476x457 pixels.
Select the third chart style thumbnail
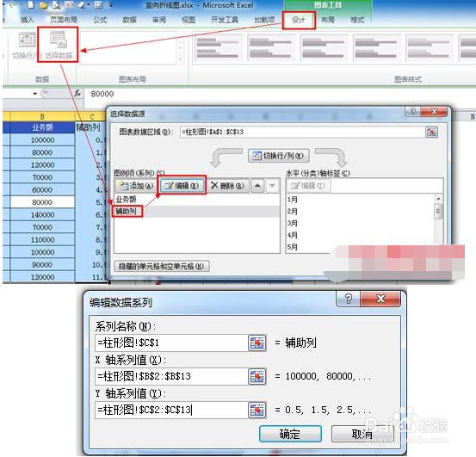coord(324,48)
